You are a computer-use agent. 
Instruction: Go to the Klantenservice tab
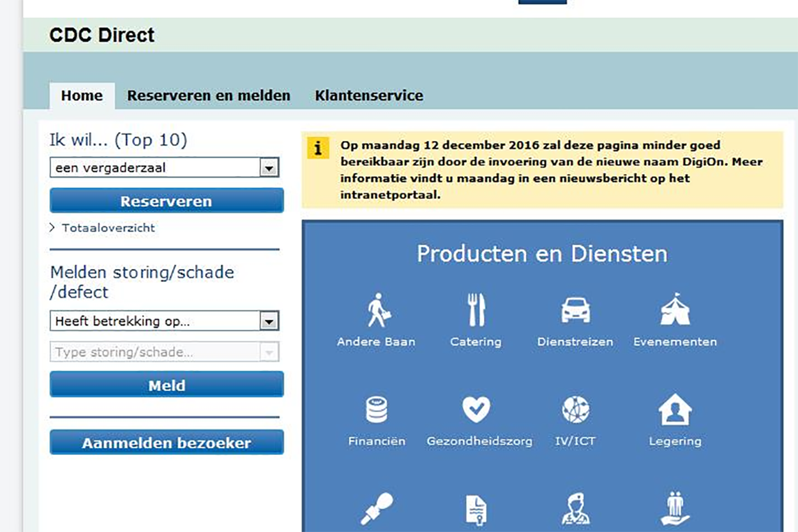tap(369, 96)
